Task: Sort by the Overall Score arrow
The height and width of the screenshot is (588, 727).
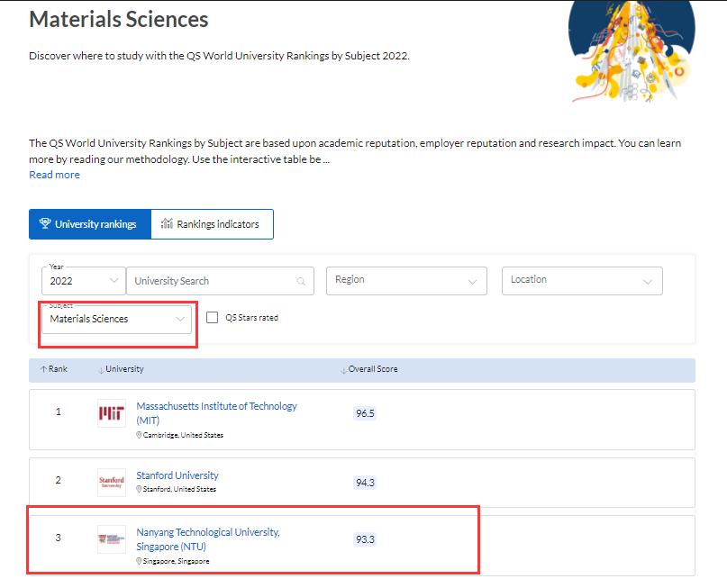Action: (x=343, y=369)
